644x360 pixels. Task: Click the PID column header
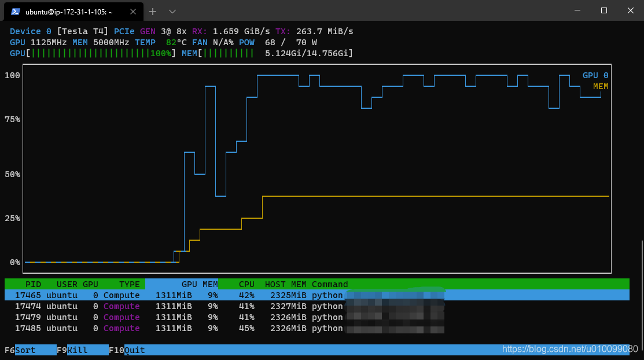[x=33, y=284]
